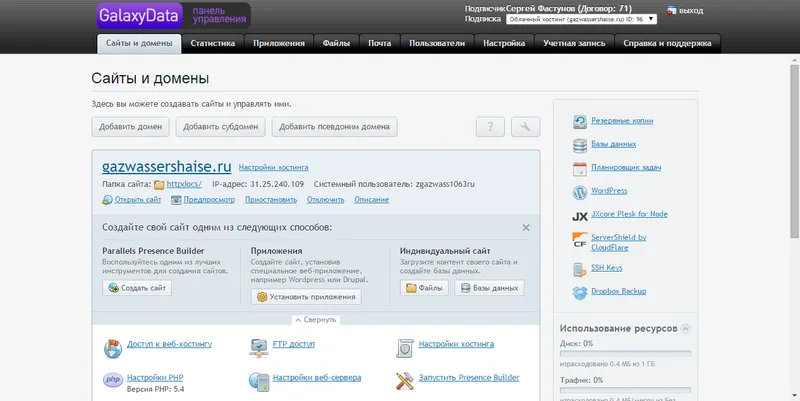
Task: Click the GalaxyData logo
Action: coord(140,15)
